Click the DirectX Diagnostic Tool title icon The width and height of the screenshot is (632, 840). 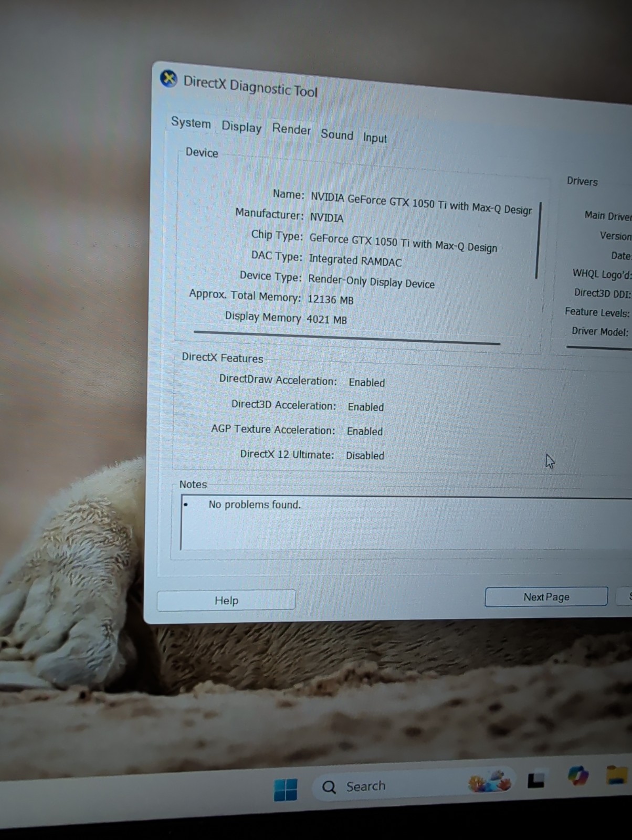[168, 79]
